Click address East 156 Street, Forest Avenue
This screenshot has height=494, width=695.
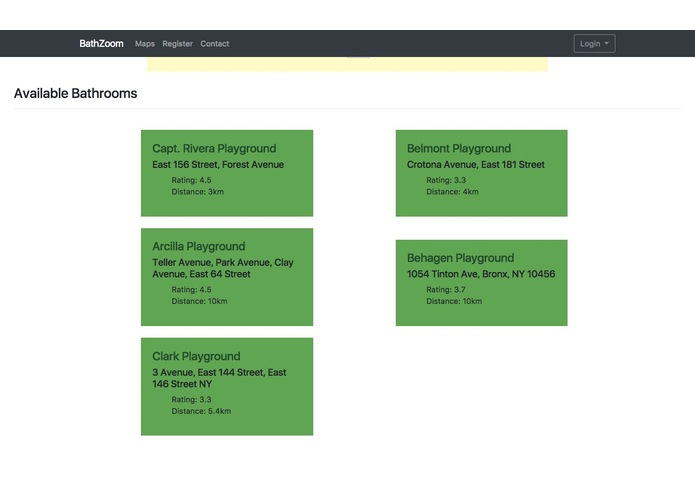[x=218, y=164]
